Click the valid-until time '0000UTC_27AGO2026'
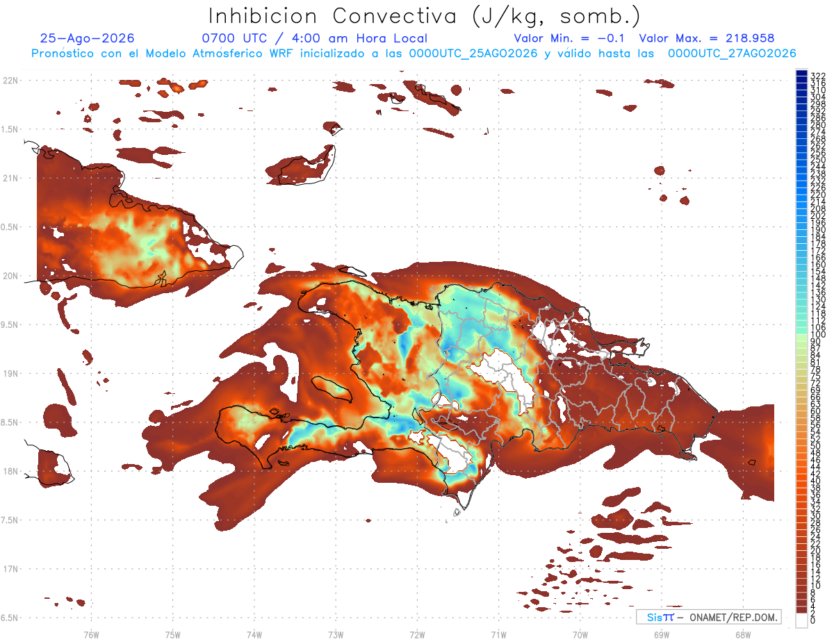834x644 pixels. [732, 53]
